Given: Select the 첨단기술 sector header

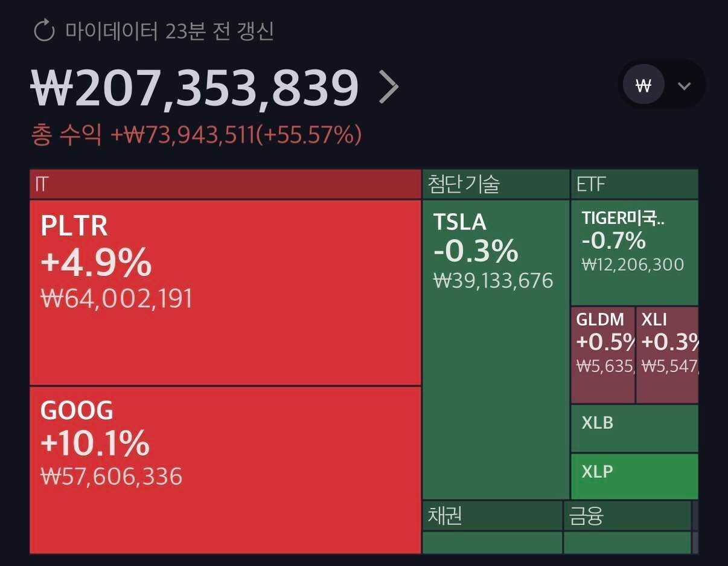Looking at the screenshot, I should 496,184.
